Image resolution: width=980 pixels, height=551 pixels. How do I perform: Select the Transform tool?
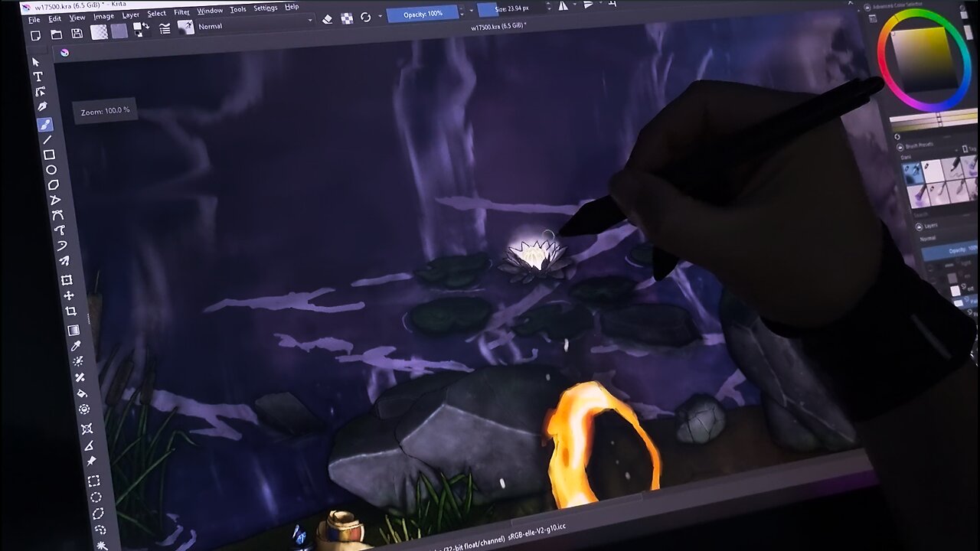[x=67, y=280]
